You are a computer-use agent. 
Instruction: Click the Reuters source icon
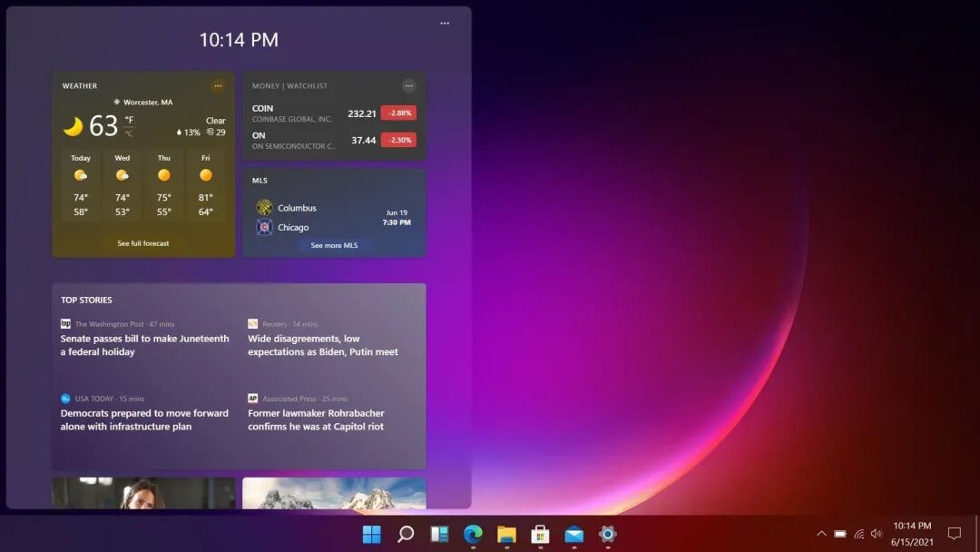(252, 324)
